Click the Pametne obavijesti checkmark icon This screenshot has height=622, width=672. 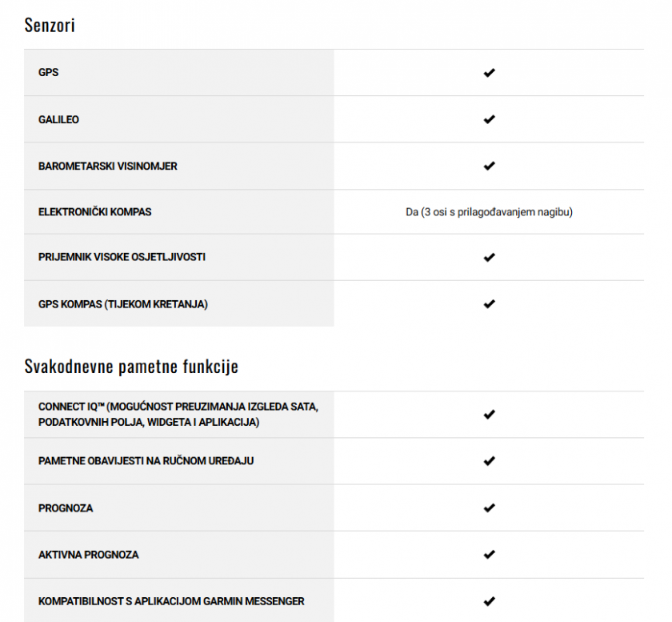(x=489, y=461)
